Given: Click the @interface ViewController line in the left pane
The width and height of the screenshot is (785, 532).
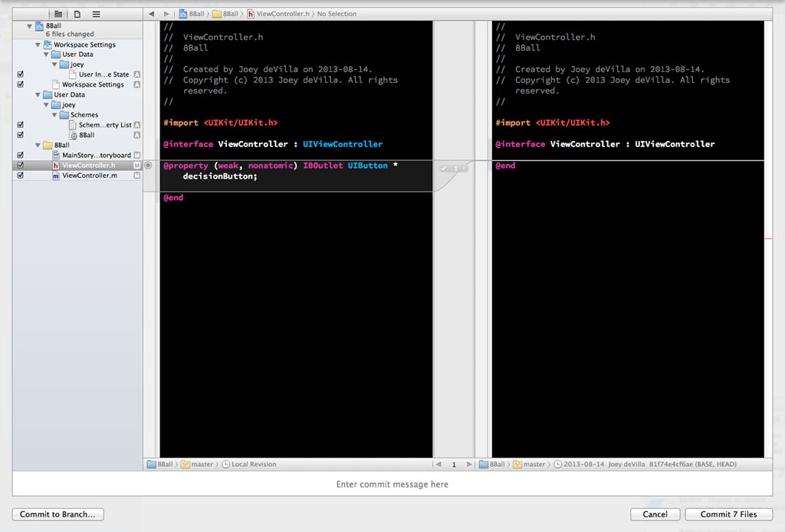Looking at the screenshot, I should pyautogui.click(x=273, y=144).
